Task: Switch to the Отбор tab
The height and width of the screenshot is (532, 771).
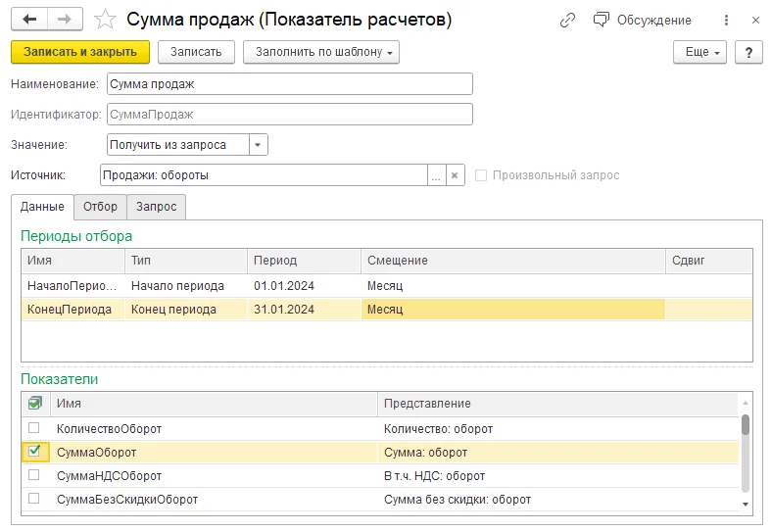Action: [100, 207]
